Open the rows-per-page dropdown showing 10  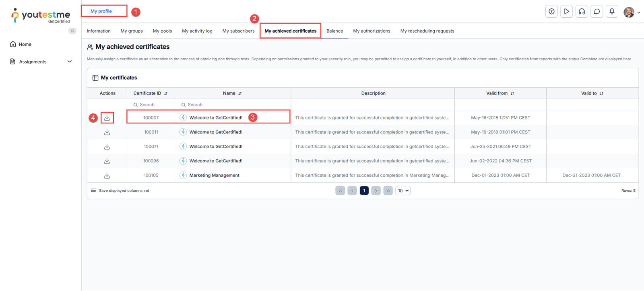click(x=403, y=191)
